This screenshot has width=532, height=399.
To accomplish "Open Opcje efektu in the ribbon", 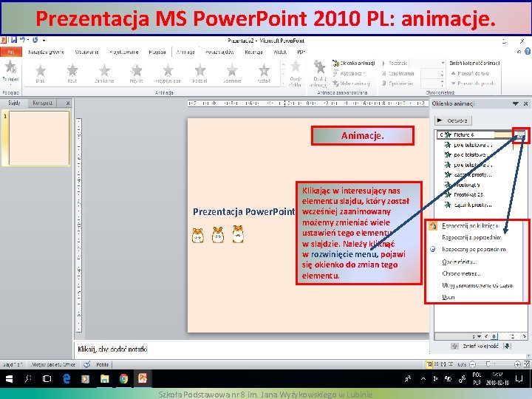I will click(x=296, y=73).
